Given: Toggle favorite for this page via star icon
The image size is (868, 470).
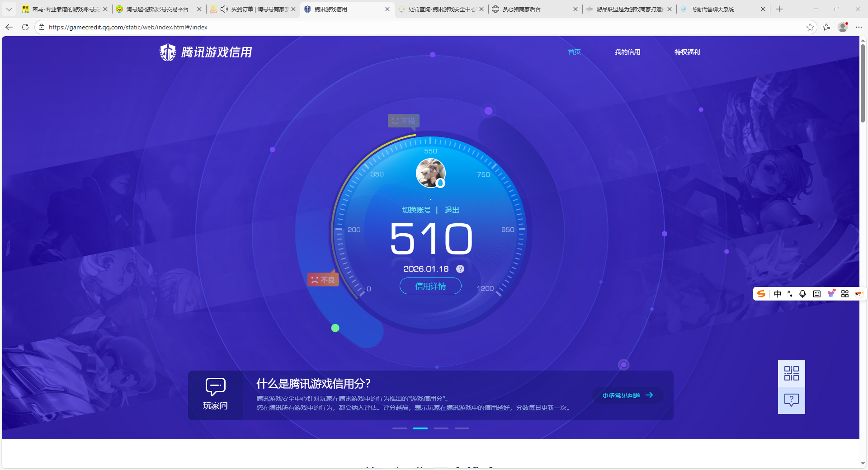Looking at the screenshot, I should click(x=810, y=27).
